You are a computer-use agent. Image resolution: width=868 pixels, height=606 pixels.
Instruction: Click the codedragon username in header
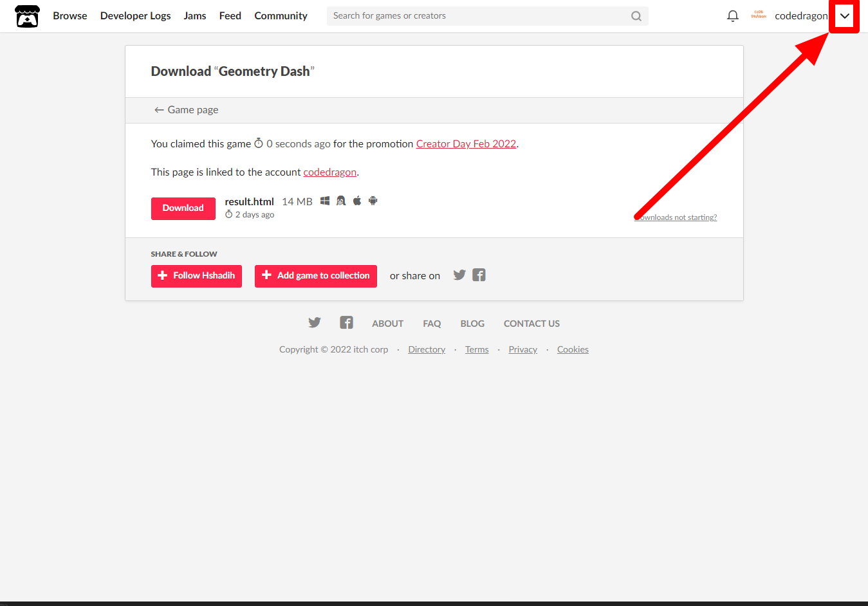pyautogui.click(x=801, y=16)
